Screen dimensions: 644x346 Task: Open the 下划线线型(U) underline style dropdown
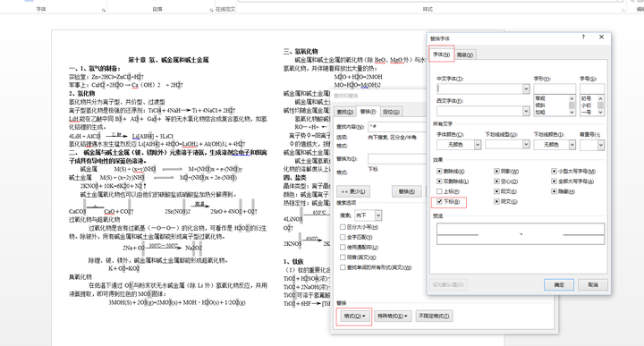(526, 145)
